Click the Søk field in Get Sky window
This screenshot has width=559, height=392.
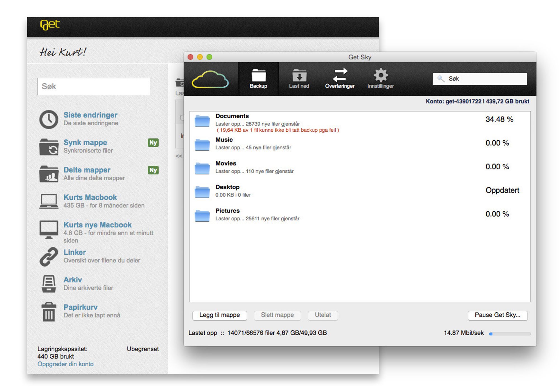pos(480,79)
